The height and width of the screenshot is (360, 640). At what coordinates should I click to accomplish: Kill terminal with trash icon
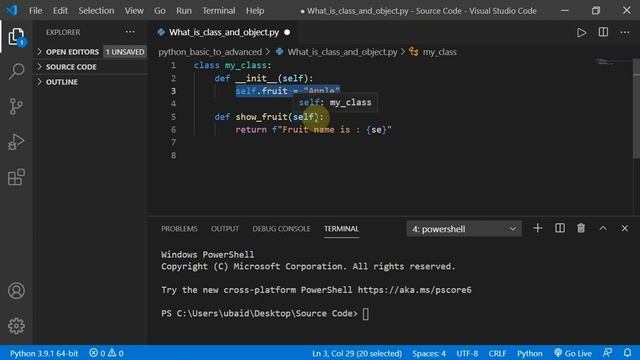[581, 228]
